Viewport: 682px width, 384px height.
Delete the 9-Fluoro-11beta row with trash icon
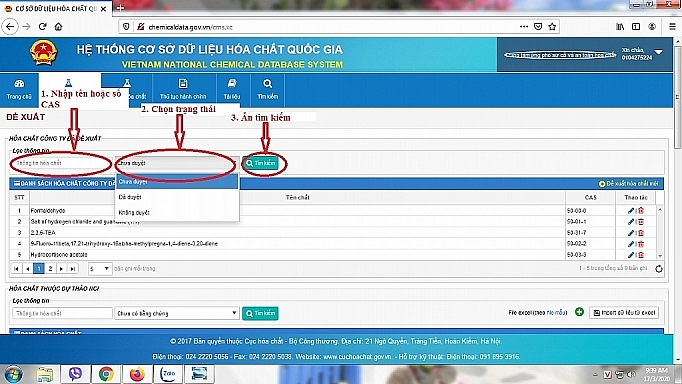click(641, 244)
